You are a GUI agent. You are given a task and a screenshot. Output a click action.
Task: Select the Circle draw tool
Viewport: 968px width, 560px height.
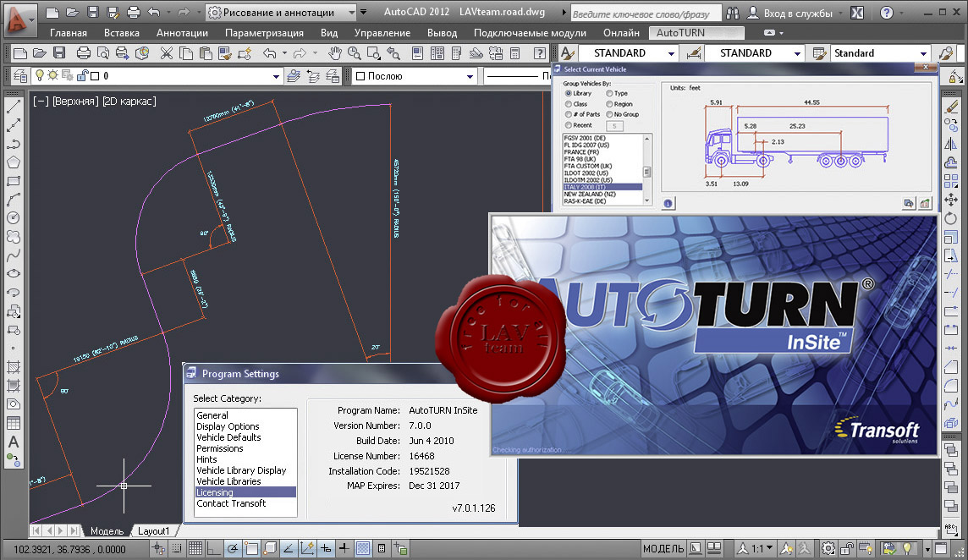click(x=13, y=218)
